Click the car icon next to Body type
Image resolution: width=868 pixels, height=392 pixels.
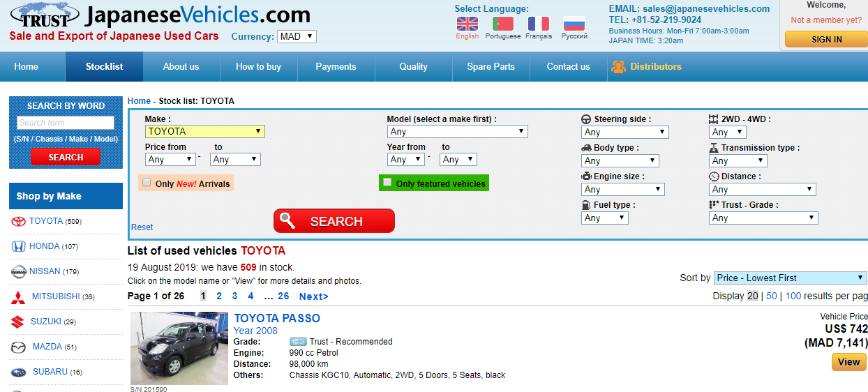tap(586, 148)
